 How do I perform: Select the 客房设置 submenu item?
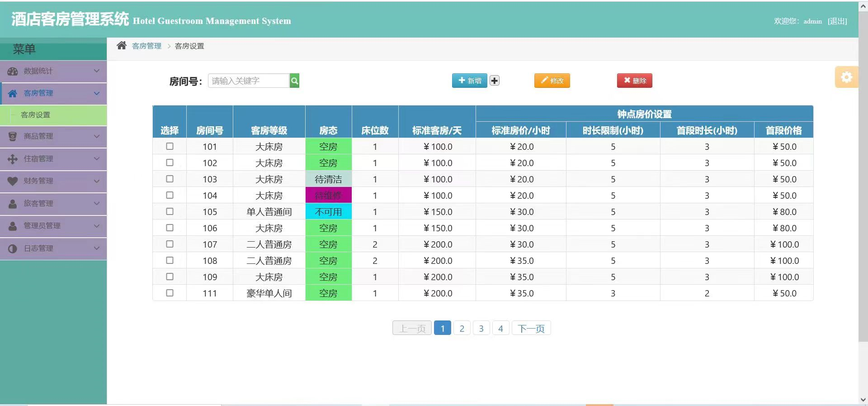point(53,115)
